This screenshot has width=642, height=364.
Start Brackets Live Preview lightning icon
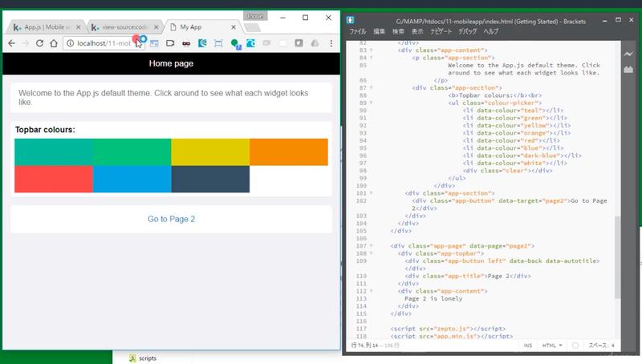[x=628, y=54]
